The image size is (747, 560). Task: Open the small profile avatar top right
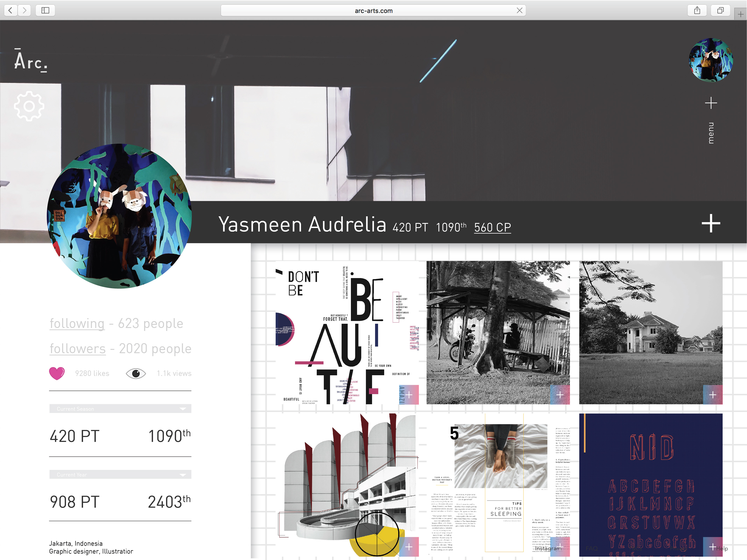(711, 60)
